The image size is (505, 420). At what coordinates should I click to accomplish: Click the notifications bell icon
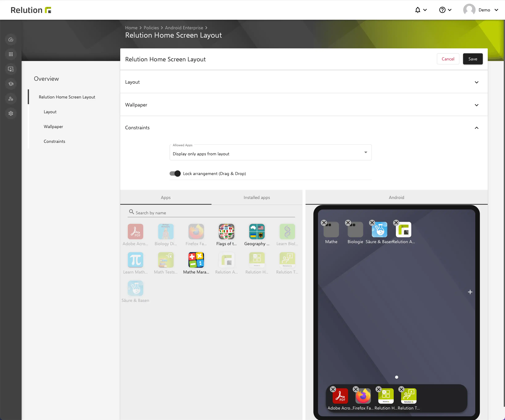pyautogui.click(x=418, y=10)
